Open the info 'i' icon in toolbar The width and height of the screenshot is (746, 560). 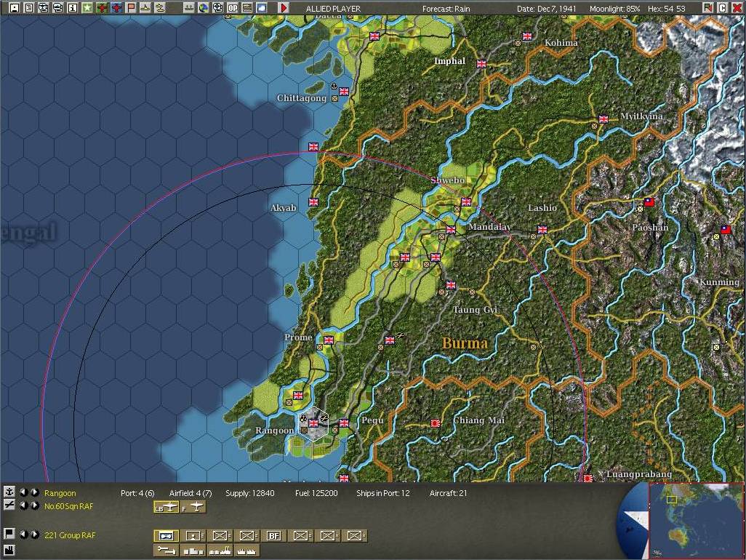point(72,7)
